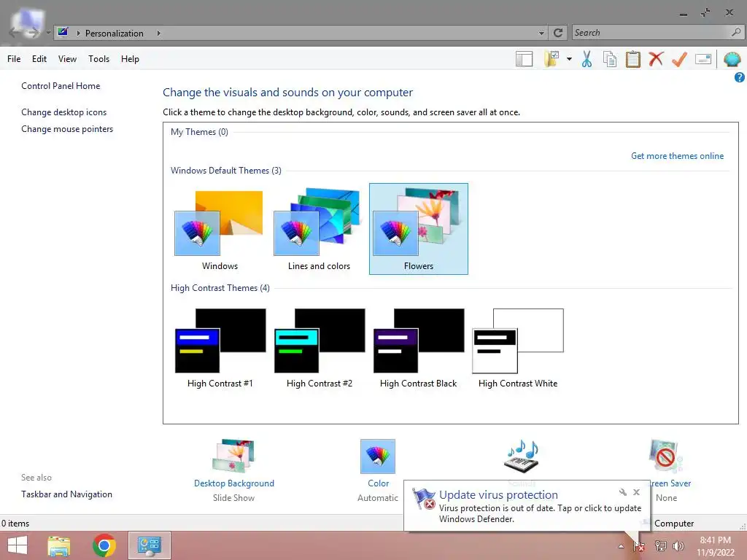Click the teal shell icon in toolbar

732,59
